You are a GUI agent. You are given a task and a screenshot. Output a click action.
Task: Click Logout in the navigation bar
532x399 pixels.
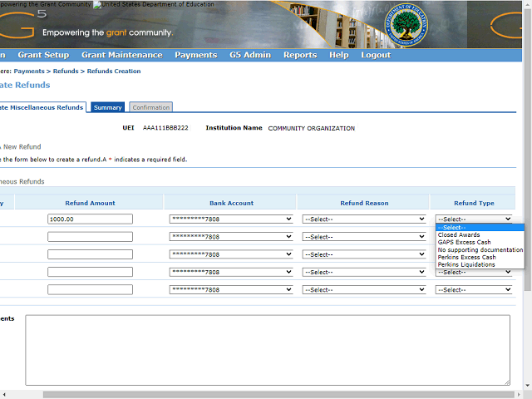point(376,55)
